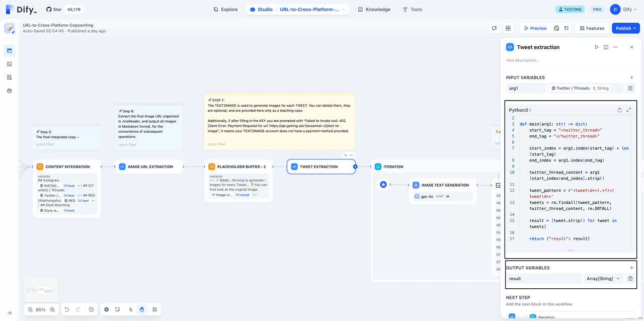Run the Tweet extraction node step
Image resolution: width=644 pixels, height=321 pixels.
coord(597,47)
